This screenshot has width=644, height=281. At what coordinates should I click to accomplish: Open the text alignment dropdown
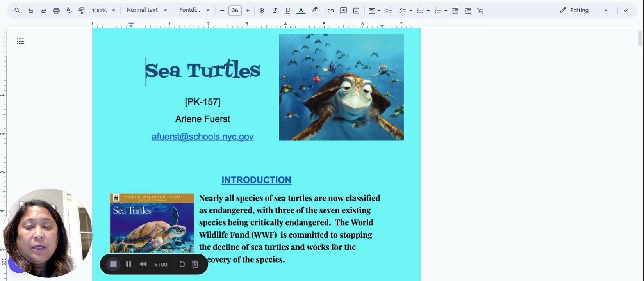pyautogui.click(x=374, y=11)
